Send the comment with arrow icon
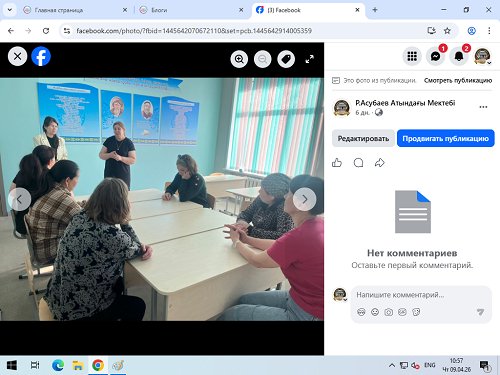The height and width of the screenshot is (375, 500). point(480,312)
